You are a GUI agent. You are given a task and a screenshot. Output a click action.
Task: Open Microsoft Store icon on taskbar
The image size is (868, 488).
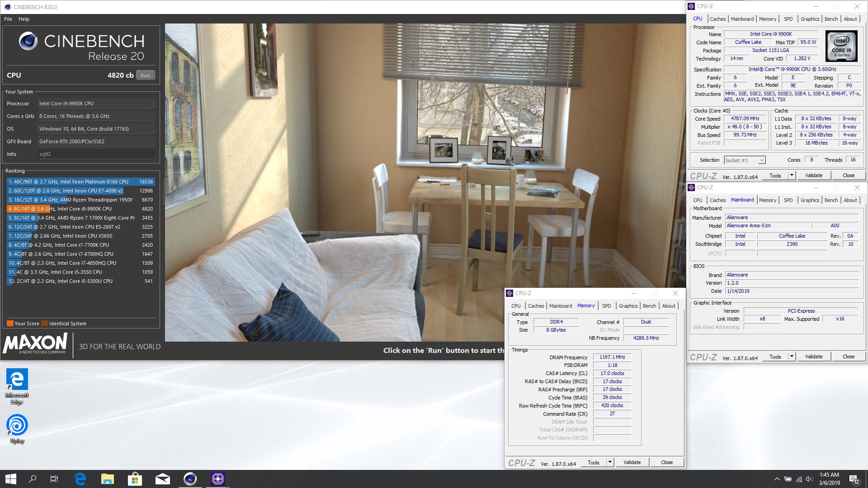(x=135, y=479)
